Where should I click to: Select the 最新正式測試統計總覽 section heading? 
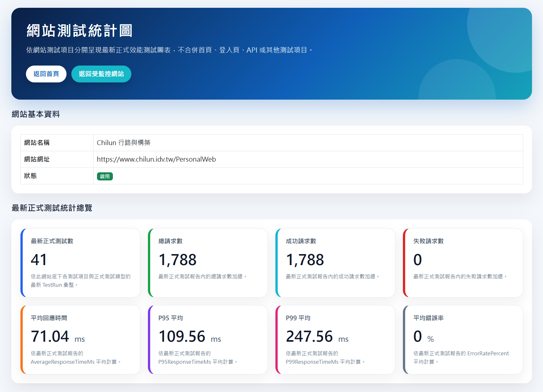coord(52,208)
